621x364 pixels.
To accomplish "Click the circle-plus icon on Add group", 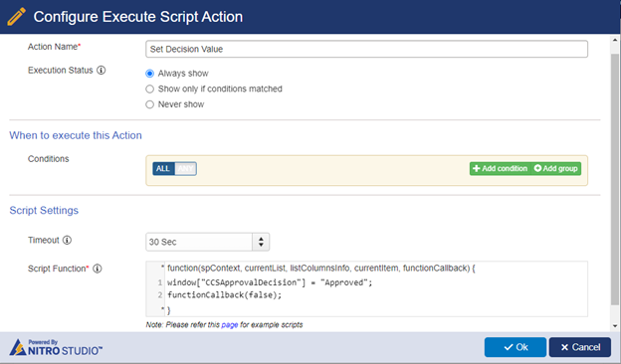I will tap(537, 168).
